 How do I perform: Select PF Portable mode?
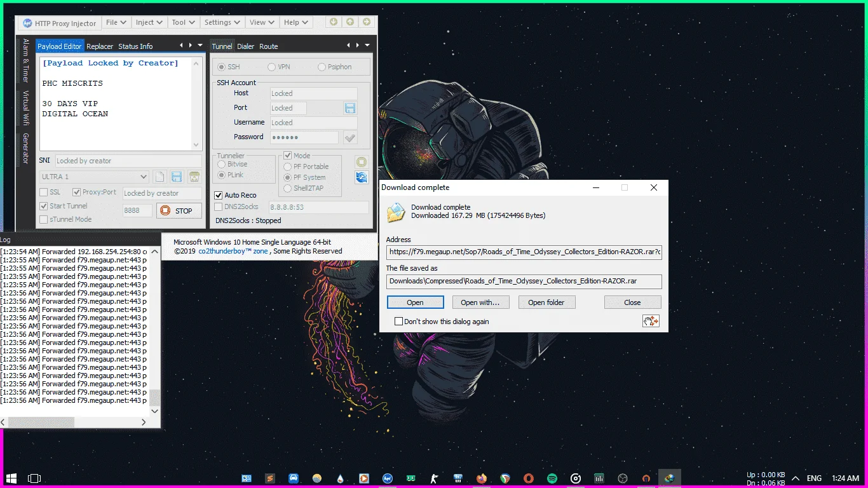[x=288, y=166]
